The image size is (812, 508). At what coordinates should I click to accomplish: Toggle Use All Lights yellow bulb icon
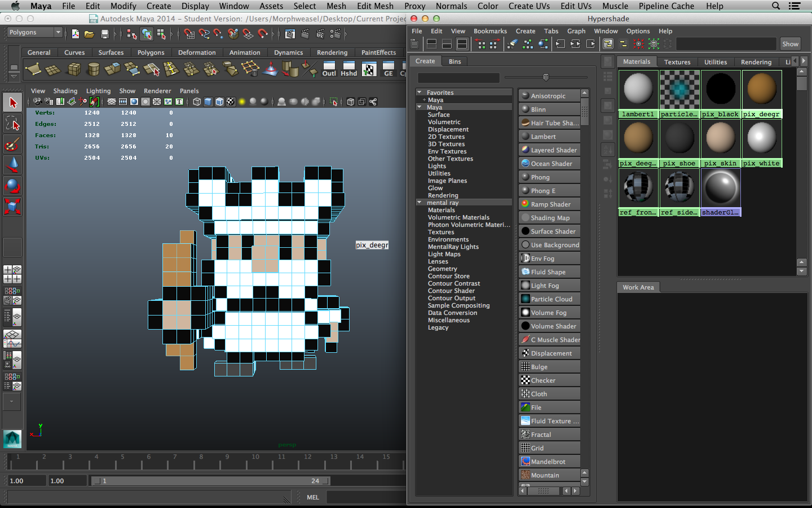click(242, 102)
